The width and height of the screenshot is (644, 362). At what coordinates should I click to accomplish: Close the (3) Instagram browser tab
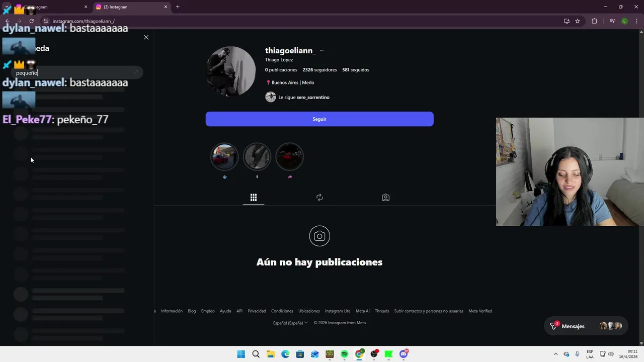coord(166,7)
